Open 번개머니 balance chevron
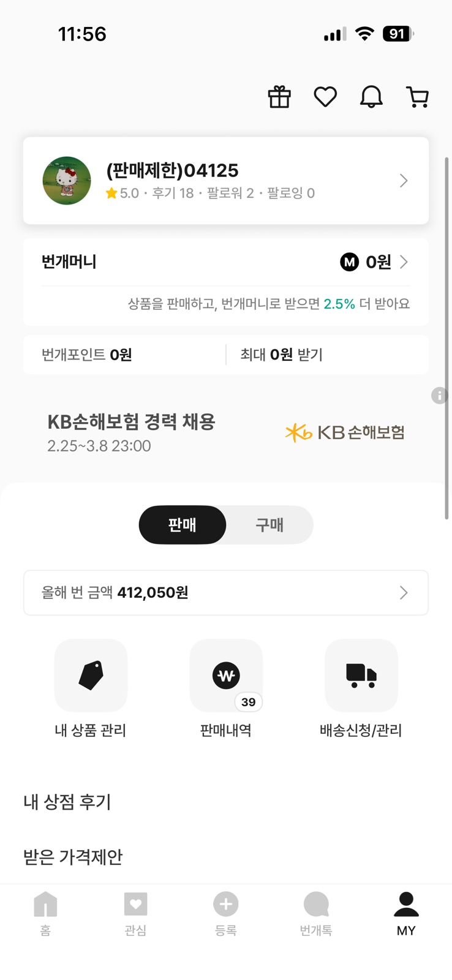Screen dimensions: 452x980 pos(404,262)
